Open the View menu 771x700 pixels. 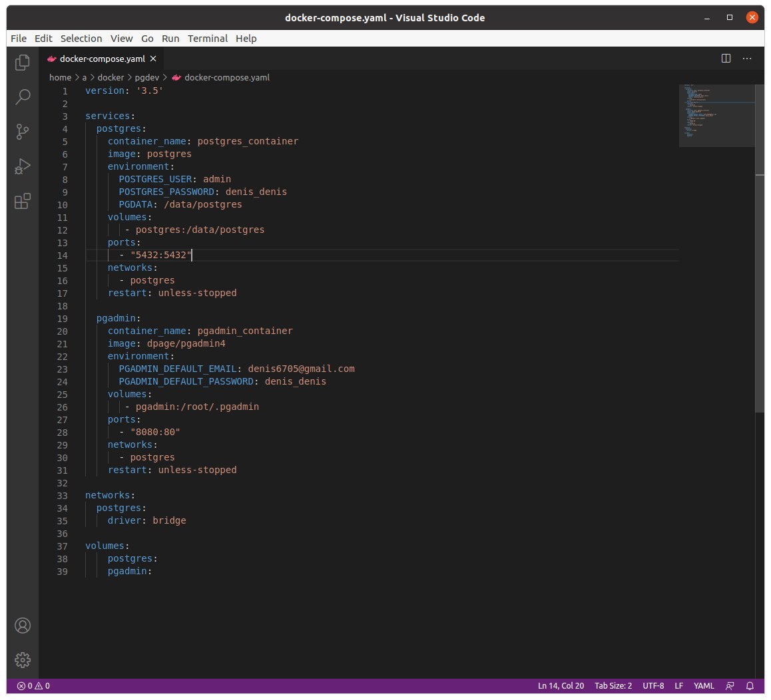(x=121, y=39)
